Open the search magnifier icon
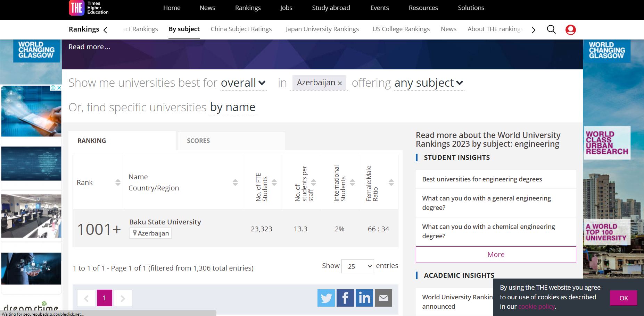The width and height of the screenshot is (644, 316). (x=551, y=29)
